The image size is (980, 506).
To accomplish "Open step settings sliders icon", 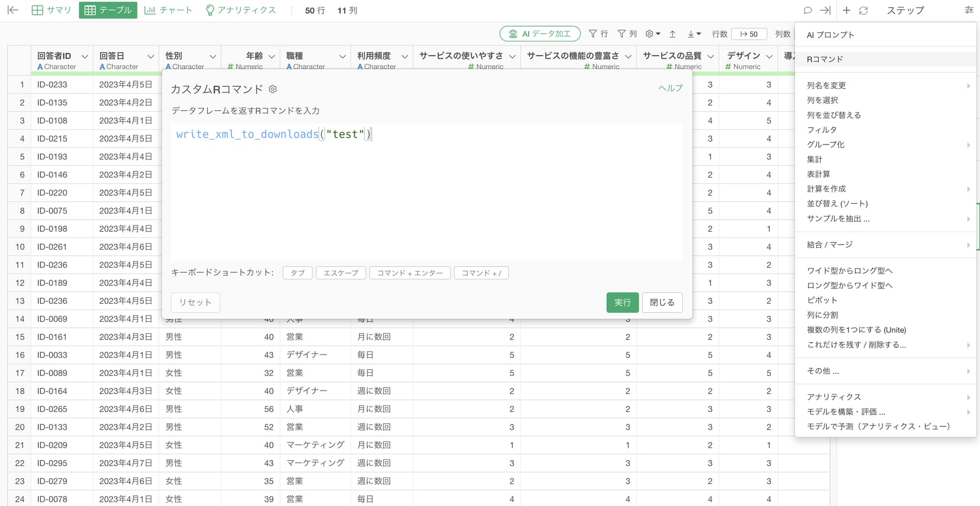I will (x=969, y=10).
